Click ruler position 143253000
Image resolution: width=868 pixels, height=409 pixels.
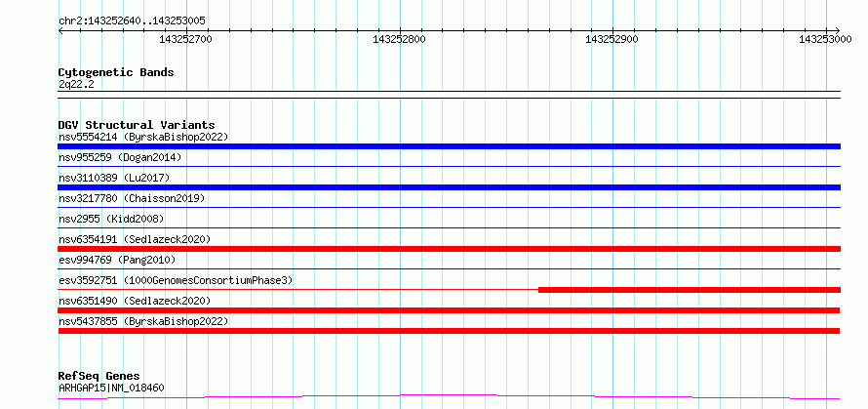click(x=825, y=39)
